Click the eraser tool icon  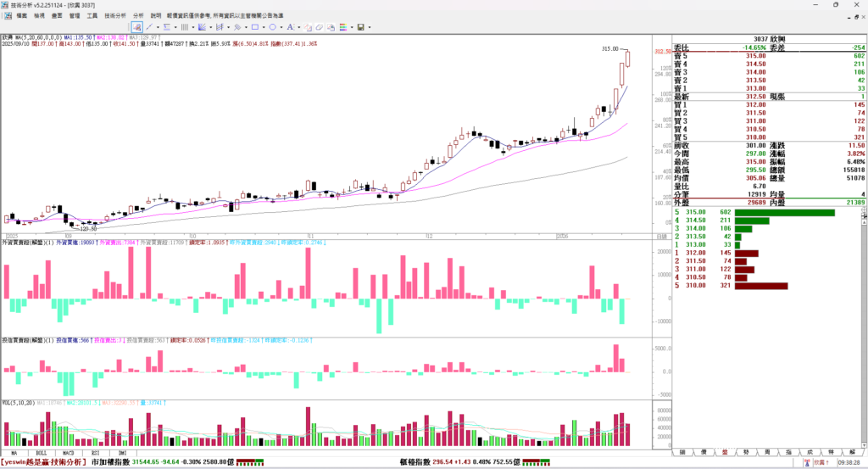point(309,27)
